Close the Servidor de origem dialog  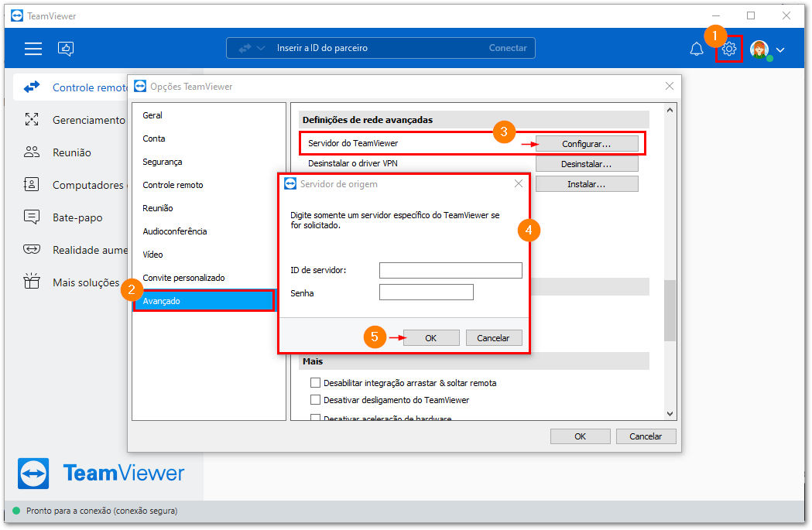pos(519,183)
